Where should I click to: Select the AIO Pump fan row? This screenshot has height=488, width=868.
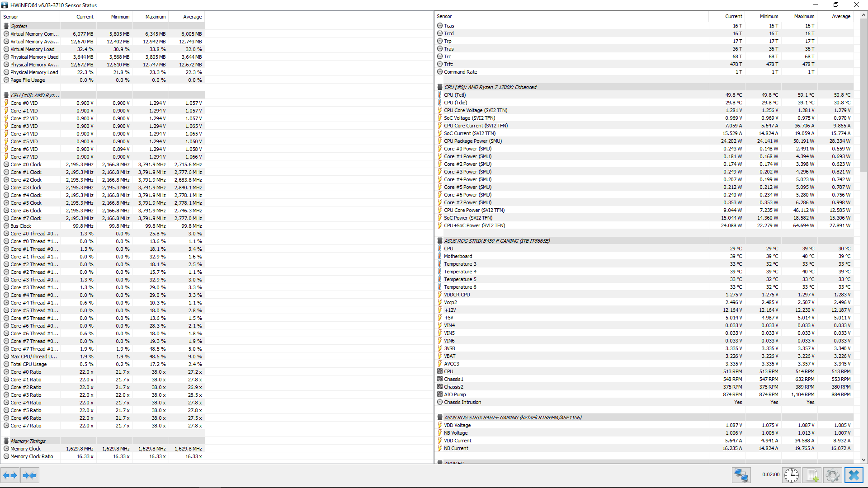tap(455, 394)
